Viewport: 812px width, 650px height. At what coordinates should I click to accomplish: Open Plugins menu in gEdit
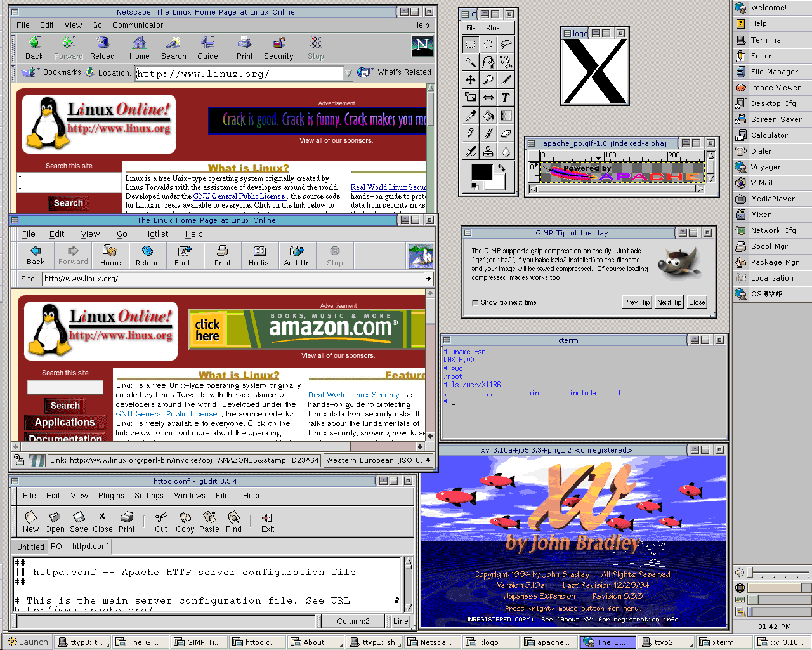point(111,496)
